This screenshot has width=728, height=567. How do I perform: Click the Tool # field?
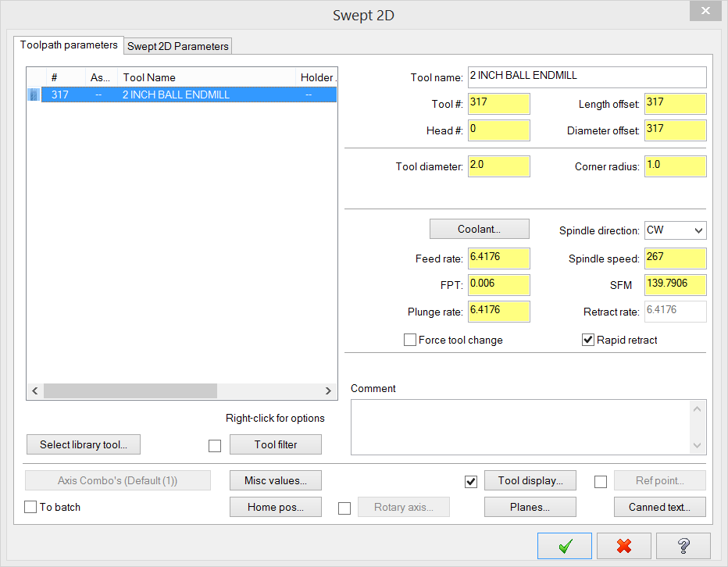click(498, 104)
